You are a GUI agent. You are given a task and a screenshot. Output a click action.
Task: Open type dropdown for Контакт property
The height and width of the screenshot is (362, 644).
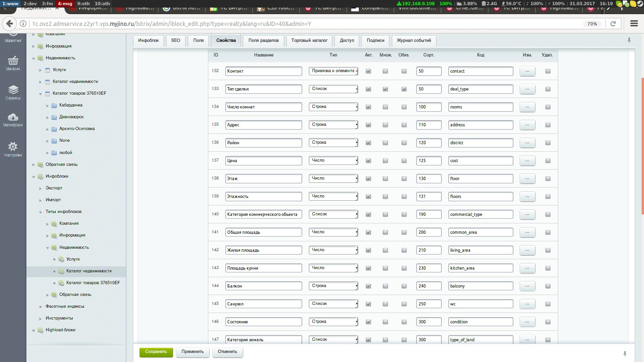pos(333,71)
